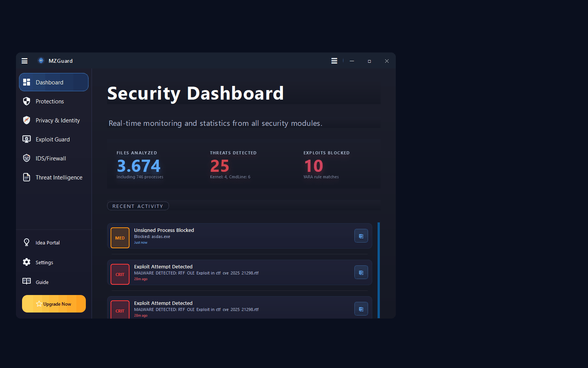Image resolution: width=588 pixels, height=368 pixels.
Task: Click the Privacy & Identity shield icon
Action: point(27,120)
